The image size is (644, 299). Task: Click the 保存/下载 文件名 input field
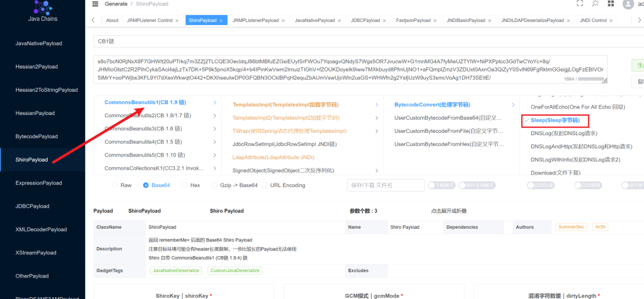386,185
